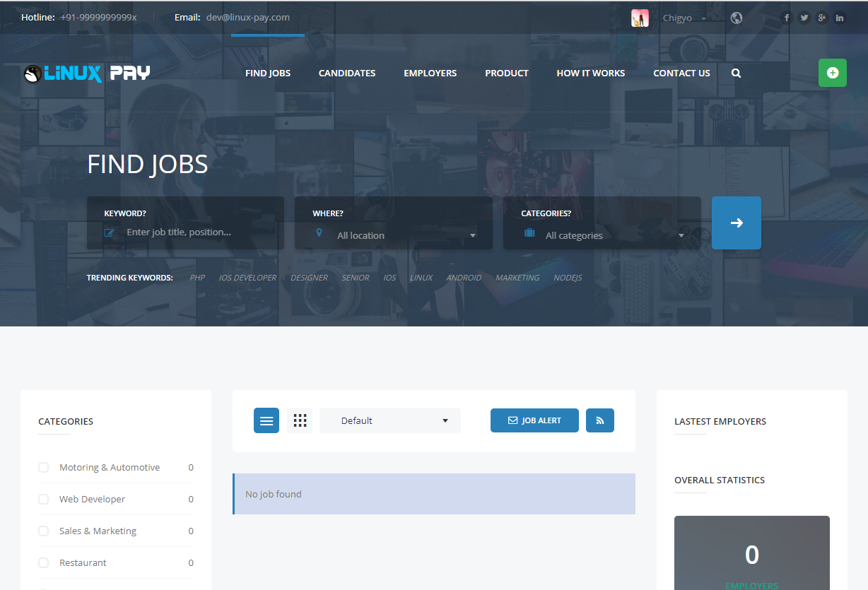Open the RSS feed icon button
The height and width of the screenshot is (590, 868).
click(x=599, y=420)
